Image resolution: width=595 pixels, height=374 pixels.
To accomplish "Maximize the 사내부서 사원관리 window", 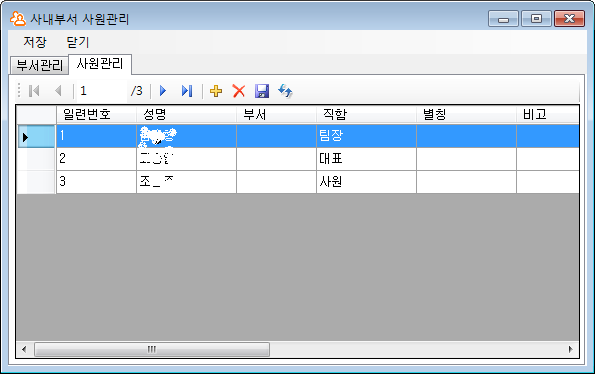I will tap(536, 19).
